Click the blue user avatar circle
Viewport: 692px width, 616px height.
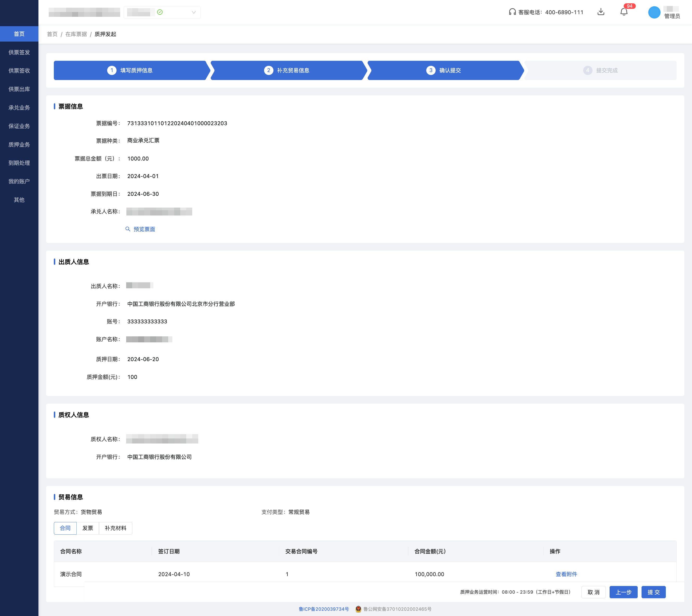coord(654,12)
